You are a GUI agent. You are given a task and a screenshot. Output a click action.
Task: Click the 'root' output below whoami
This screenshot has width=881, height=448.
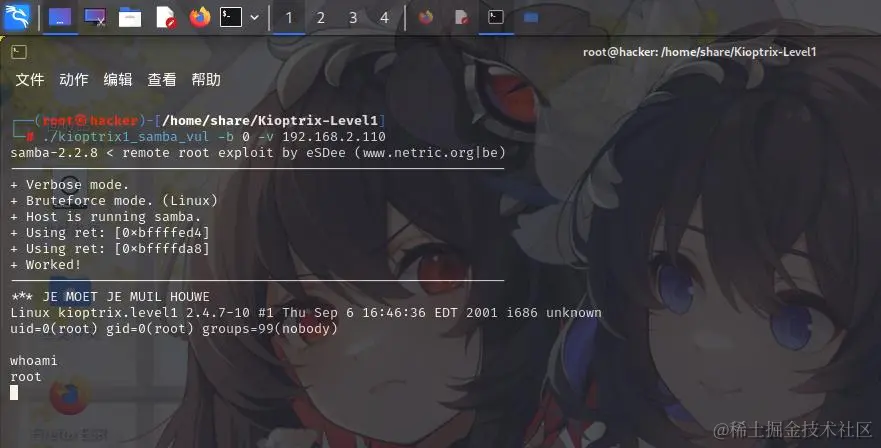[26, 377]
